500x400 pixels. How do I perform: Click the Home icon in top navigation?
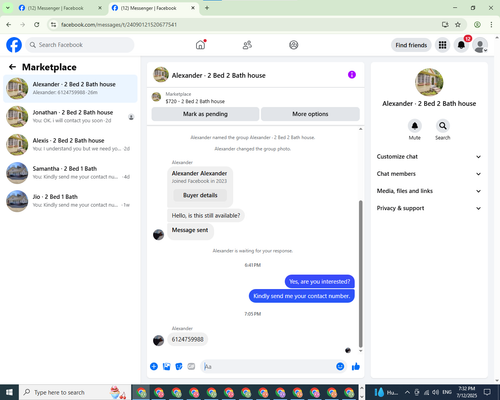point(200,45)
